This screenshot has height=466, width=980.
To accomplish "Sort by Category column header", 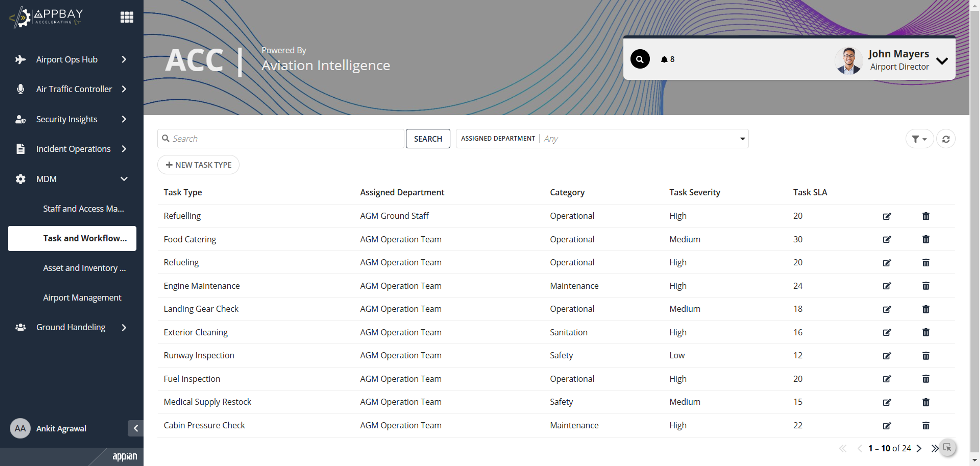I will (x=567, y=192).
